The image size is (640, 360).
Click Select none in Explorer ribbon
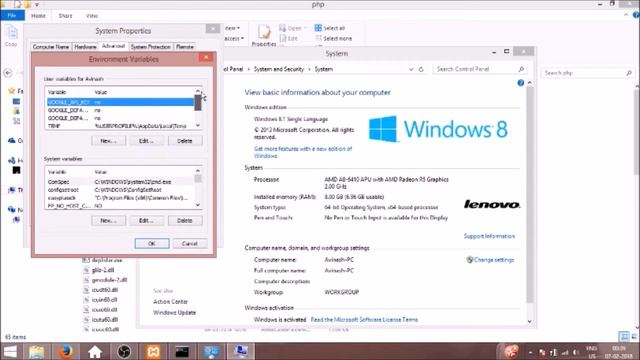(333, 38)
